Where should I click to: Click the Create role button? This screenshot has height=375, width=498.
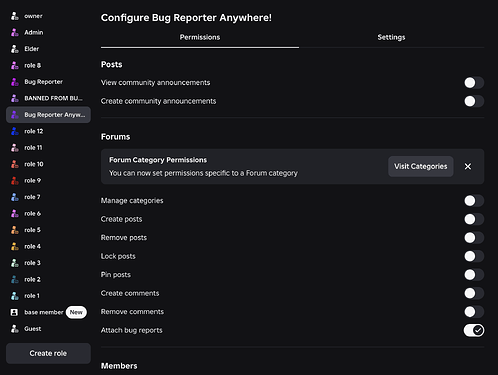pos(48,353)
